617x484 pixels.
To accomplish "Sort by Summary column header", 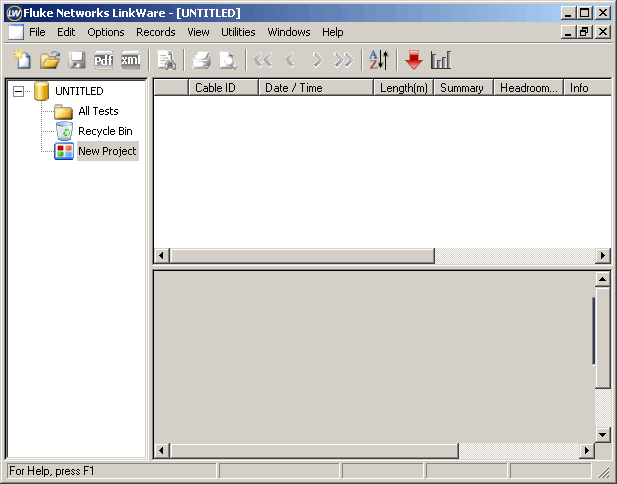I will [x=464, y=88].
